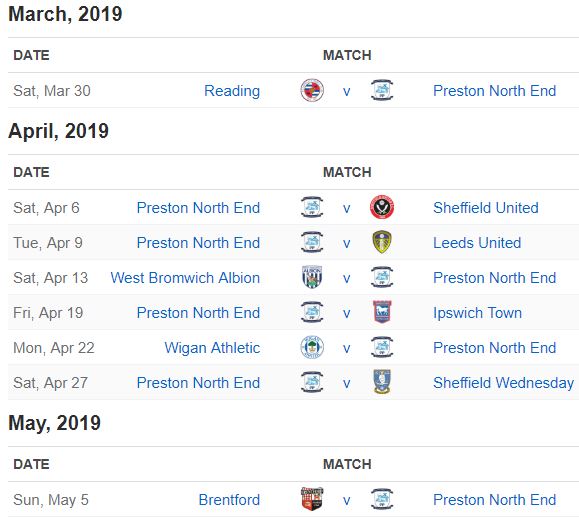The width and height of the screenshot is (579, 518).
Task: Click the 'v' in the Apr 9 match
Action: click(x=346, y=243)
